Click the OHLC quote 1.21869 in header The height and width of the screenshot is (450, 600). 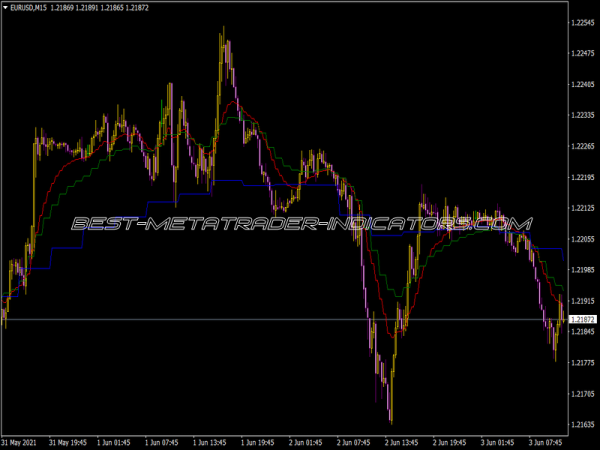[x=62, y=8]
